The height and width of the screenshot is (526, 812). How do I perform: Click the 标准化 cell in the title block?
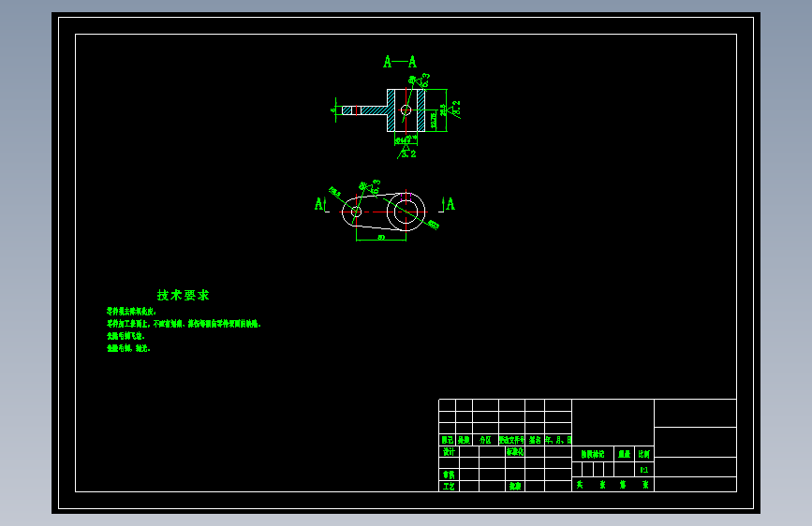515,451
